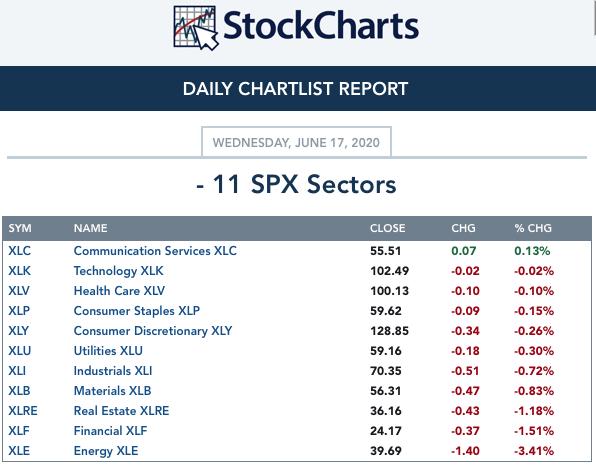Open Consumer Discretionary XLY chart

(x=153, y=331)
